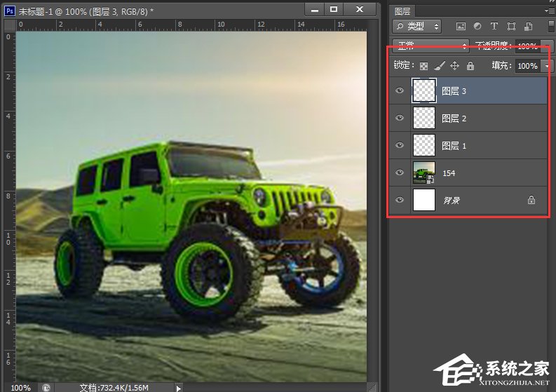
Task: Click the 图层 1 layer thumbnail
Action: coord(424,145)
